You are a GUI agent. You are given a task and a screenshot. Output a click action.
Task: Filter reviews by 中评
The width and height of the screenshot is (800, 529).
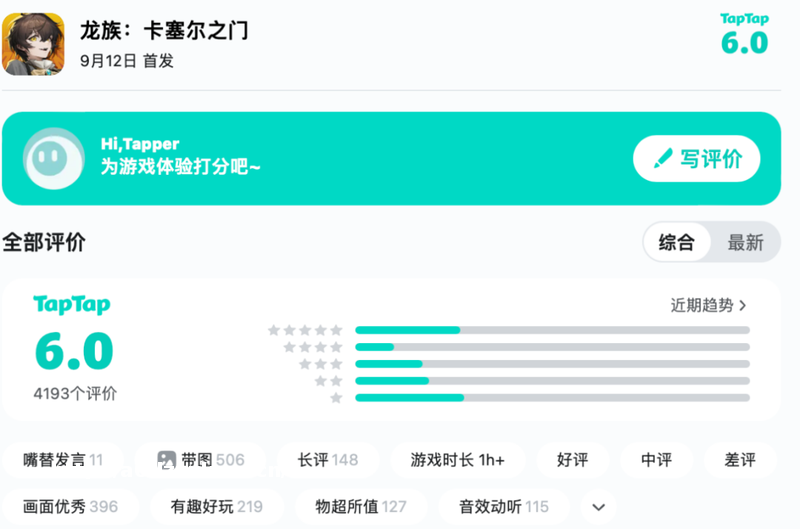tap(657, 460)
